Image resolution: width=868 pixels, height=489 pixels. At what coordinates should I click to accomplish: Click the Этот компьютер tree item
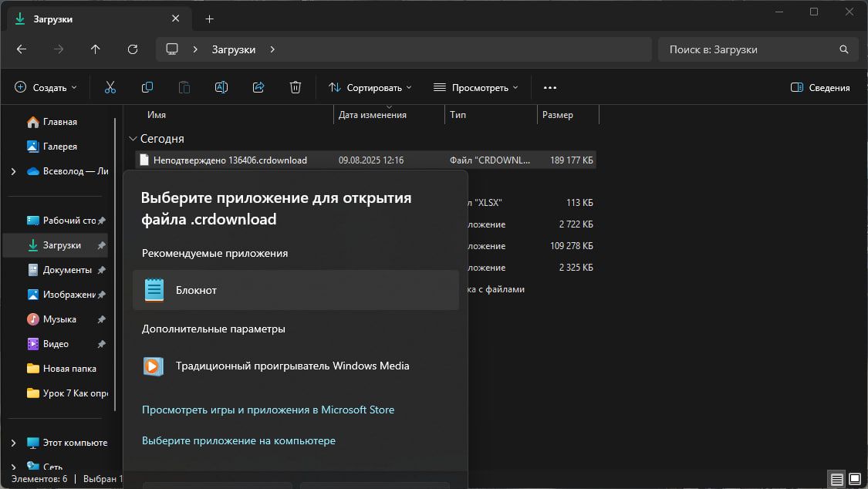67,443
